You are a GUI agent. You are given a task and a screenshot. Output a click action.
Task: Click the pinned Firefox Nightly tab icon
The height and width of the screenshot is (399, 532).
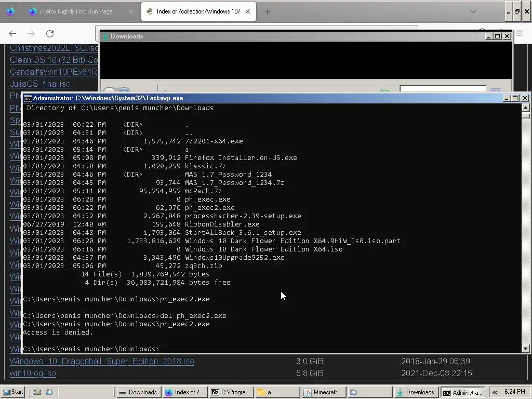[x=10, y=11]
